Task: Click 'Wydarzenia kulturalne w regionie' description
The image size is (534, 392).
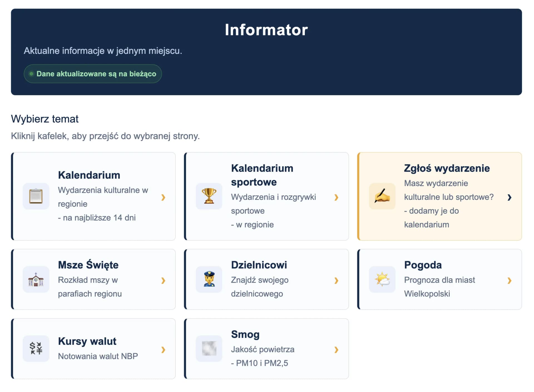Action: pos(103,197)
